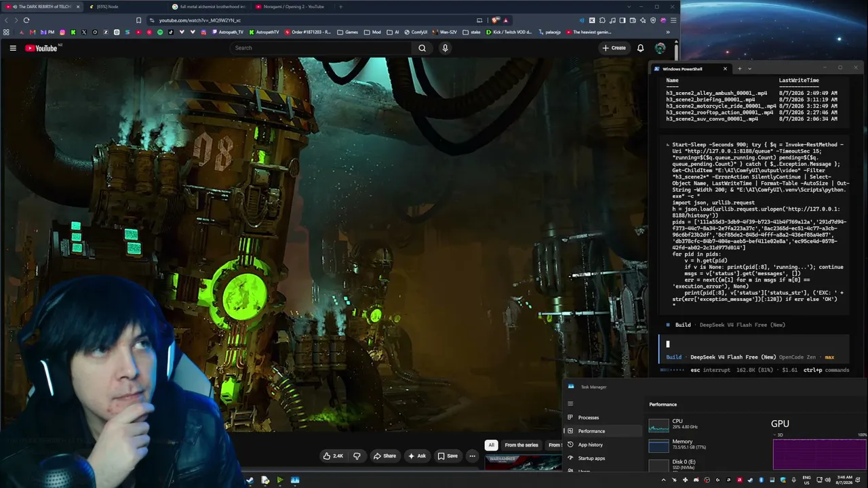The height and width of the screenshot is (488, 868).
Task: Click the ENG US language indicator
Action: [x=807, y=480]
